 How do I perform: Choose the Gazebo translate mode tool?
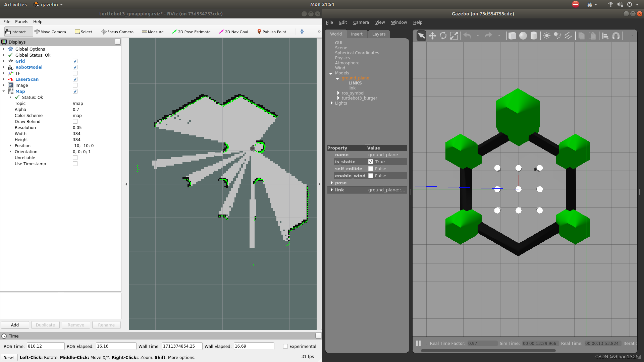(x=432, y=36)
